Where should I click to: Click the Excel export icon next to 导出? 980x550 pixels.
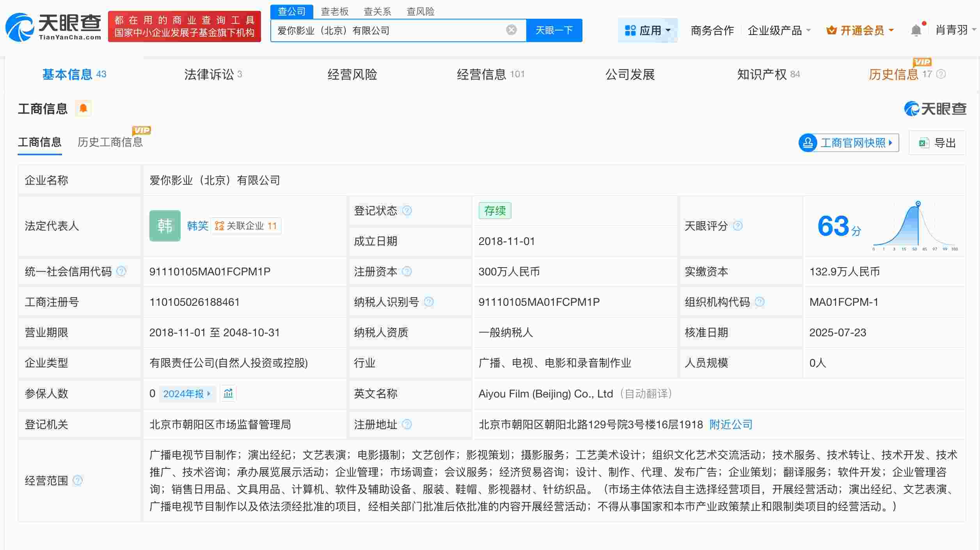coord(923,143)
